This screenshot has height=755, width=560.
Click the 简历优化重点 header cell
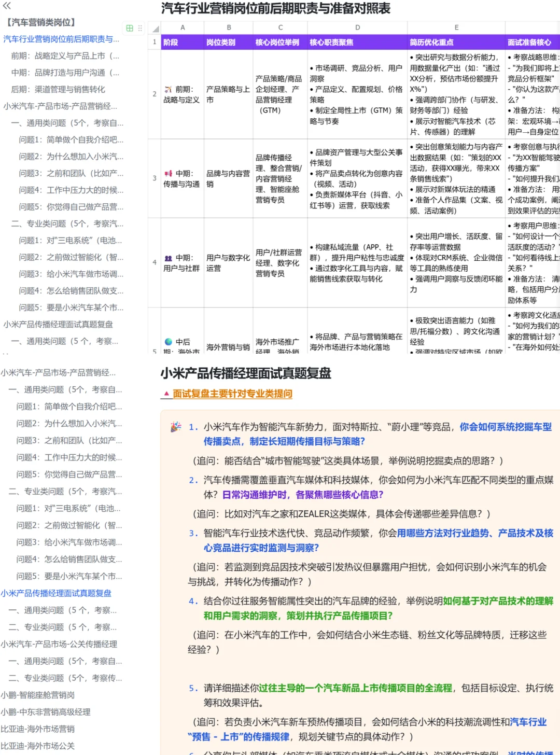pos(456,42)
